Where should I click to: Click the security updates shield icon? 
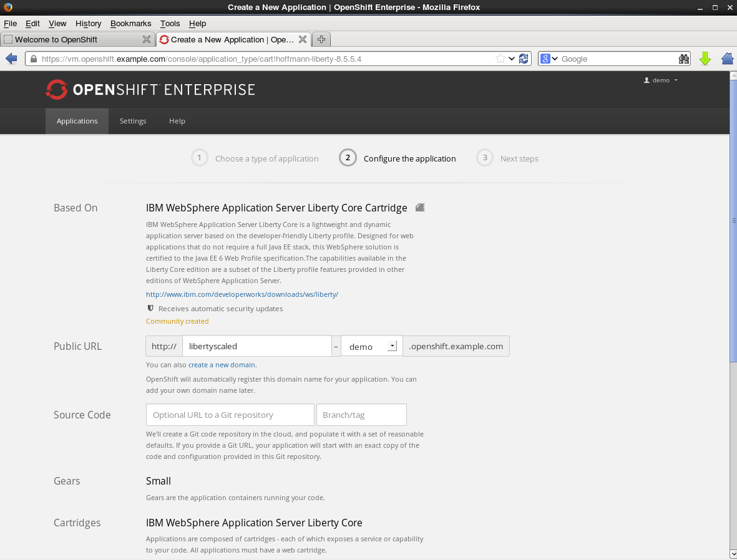click(150, 308)
